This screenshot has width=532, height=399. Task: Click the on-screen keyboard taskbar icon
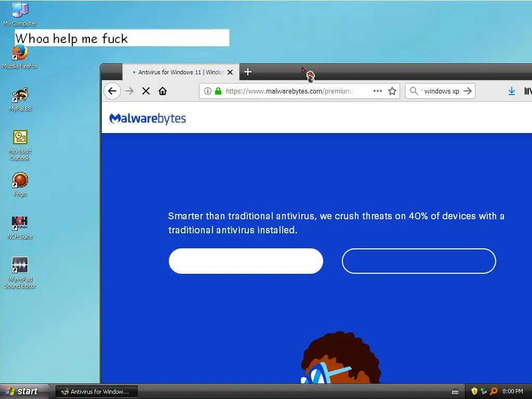tap(455, 392)
